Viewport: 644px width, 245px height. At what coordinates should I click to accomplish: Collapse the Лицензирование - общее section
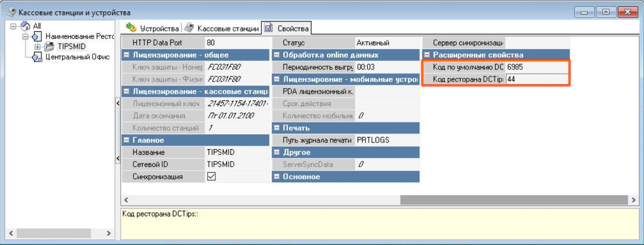[x=126, y=55]
